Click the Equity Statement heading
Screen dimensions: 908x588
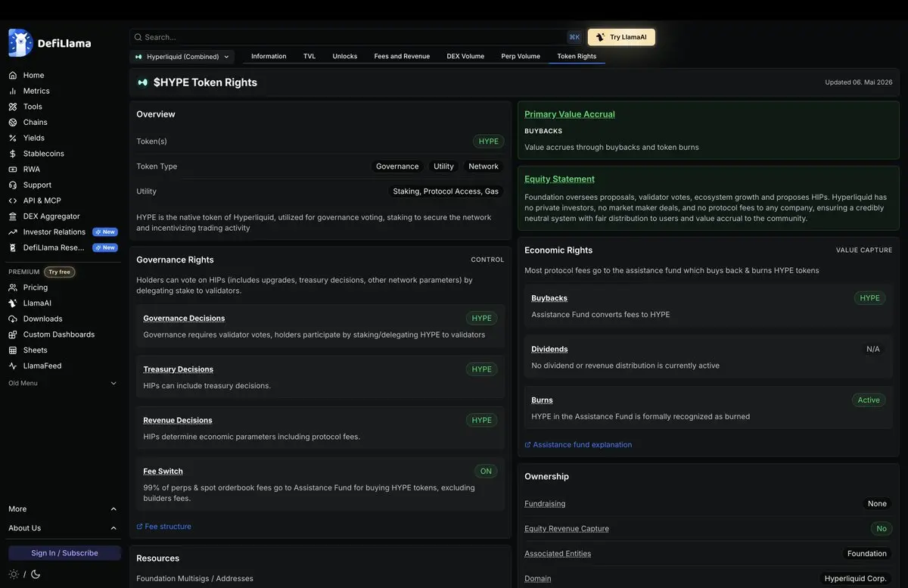(x=560, y=179)
